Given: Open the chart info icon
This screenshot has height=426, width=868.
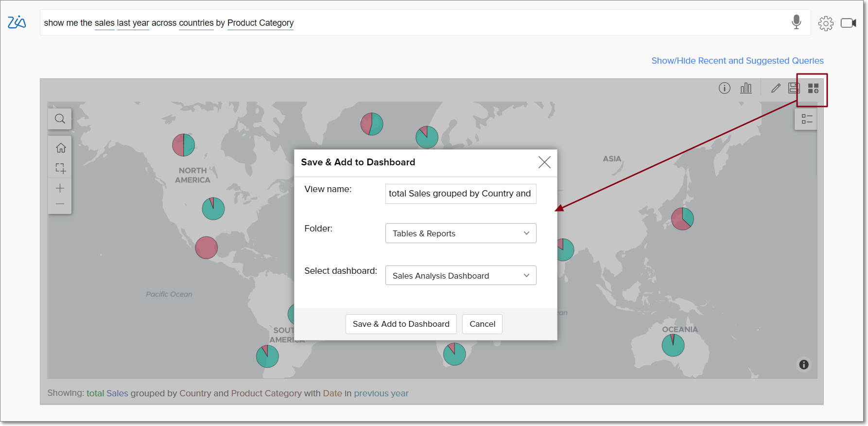Looking at the screenshot, I should point(724,88).
